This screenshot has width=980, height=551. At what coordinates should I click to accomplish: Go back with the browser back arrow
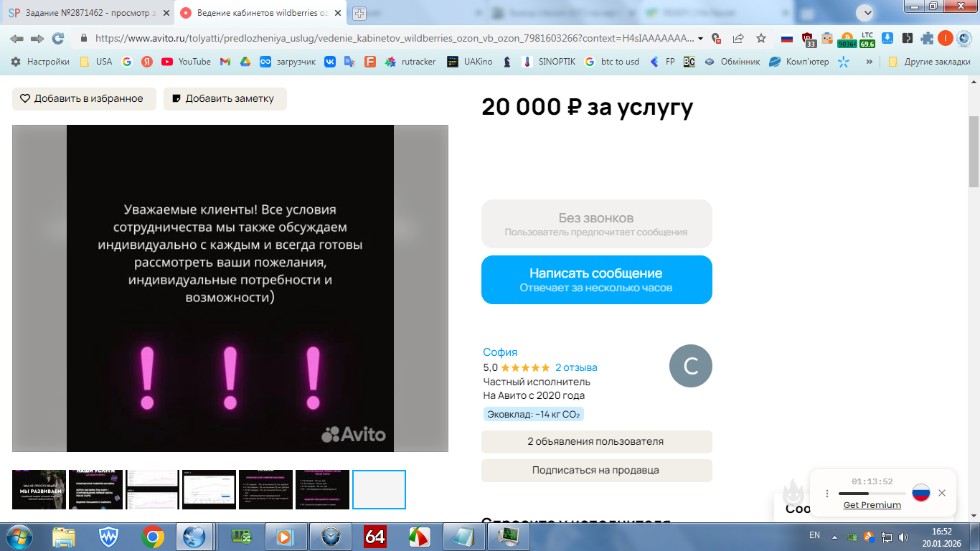pos(17,38)
